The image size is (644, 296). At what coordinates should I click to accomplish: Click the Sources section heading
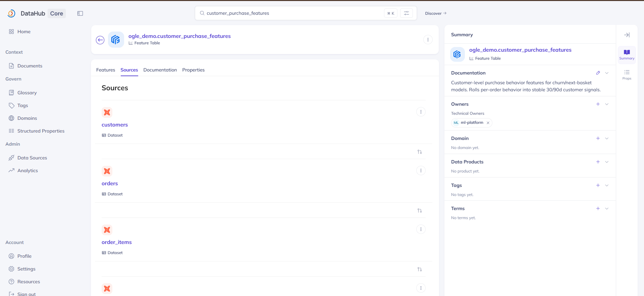(115, 88)
